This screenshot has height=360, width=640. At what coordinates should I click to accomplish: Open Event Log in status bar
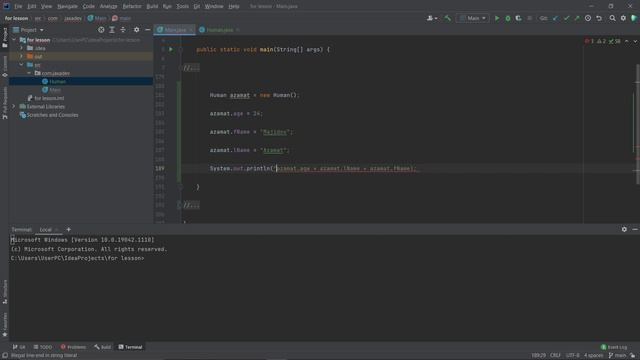614,347
